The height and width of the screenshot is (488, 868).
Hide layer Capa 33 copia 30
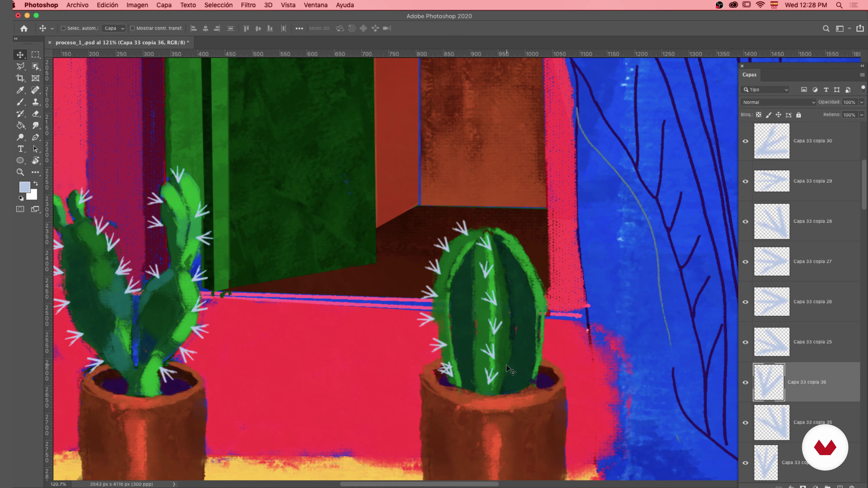[x=745, y=141]
